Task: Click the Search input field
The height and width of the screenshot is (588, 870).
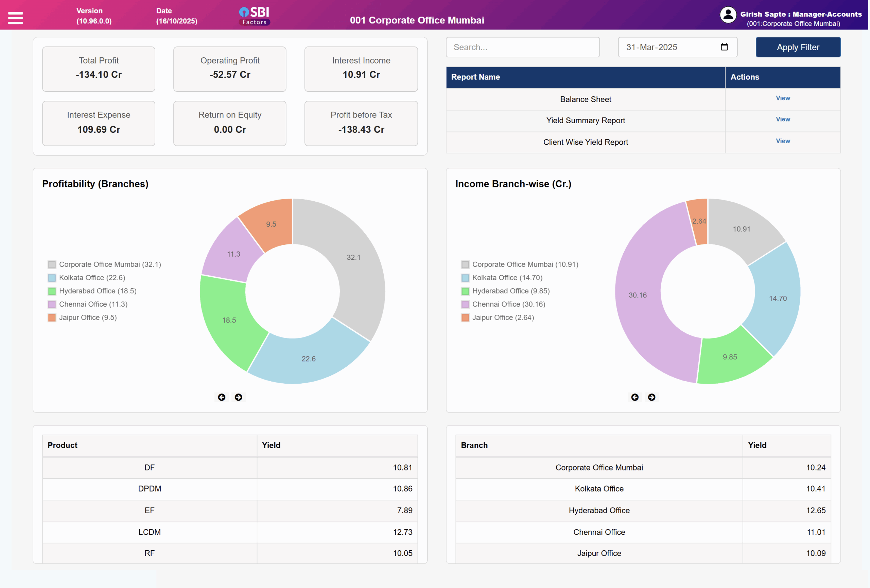Action: point(522,47)
